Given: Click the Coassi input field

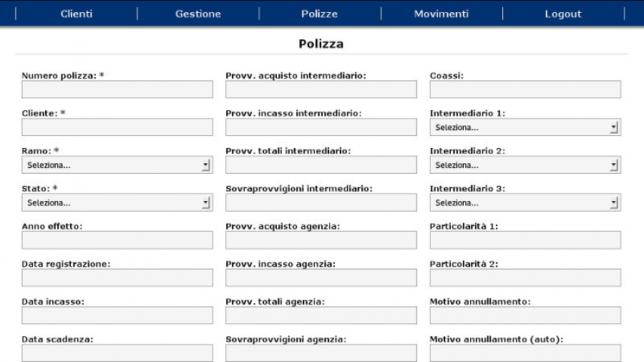Looking at the screenshot, I should (525, 89).
